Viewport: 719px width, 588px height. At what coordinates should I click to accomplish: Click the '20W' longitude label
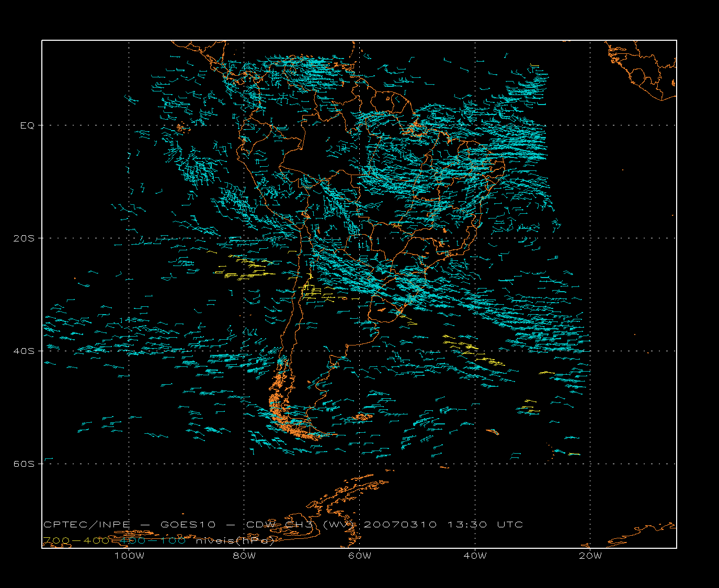pos(590,556)
